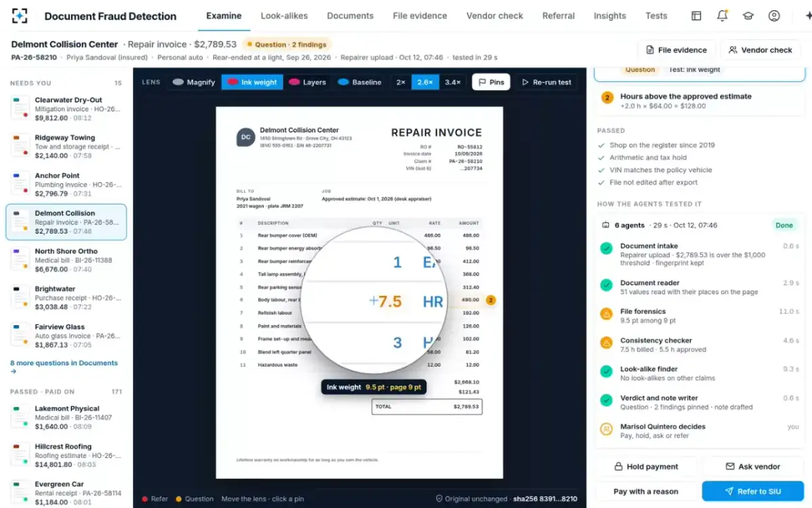This screenshot has height=508, width=812.
Task: Open the user account icon
Action: (x=774, y=16)
